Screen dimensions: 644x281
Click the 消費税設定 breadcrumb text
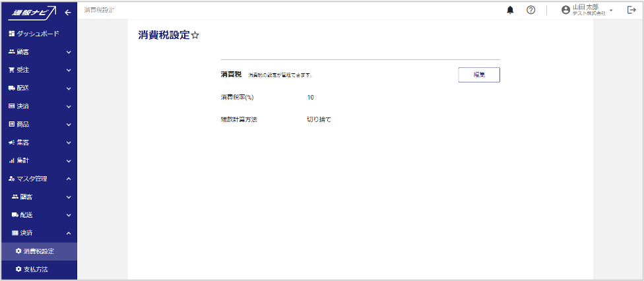click(x=100, y=10)
